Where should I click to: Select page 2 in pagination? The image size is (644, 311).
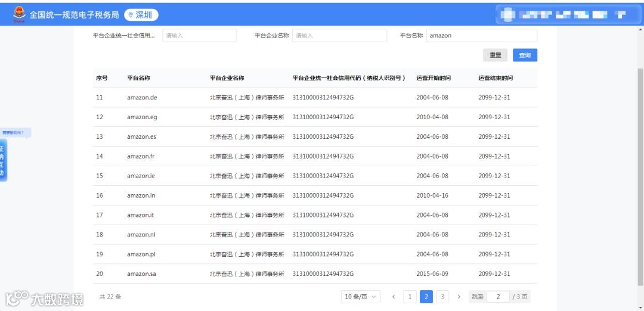tap(426, 297)
